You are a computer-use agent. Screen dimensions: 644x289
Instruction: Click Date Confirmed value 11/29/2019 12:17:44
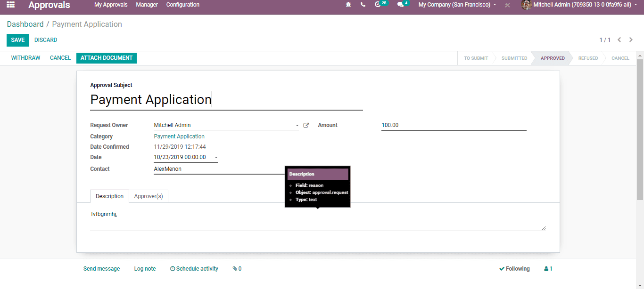click(x=180, y=147)
